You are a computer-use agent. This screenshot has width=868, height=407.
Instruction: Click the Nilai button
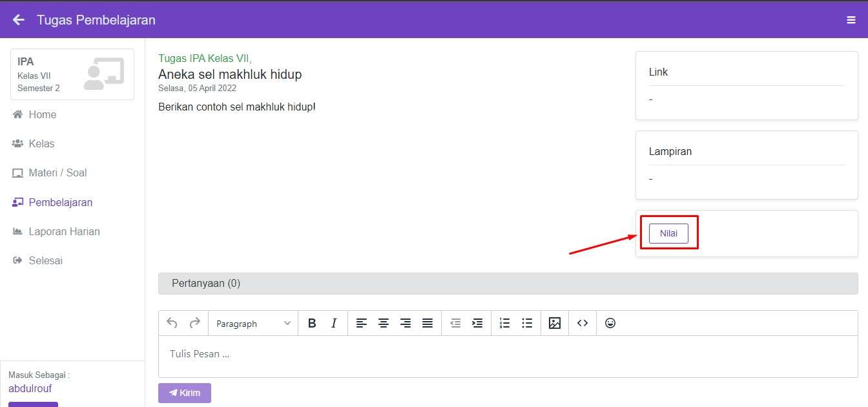(x=668, y=233)
